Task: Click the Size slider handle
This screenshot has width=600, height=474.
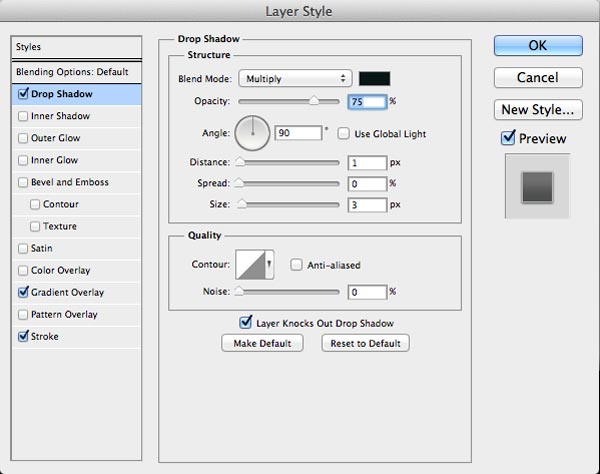Action: pos(242,204)
